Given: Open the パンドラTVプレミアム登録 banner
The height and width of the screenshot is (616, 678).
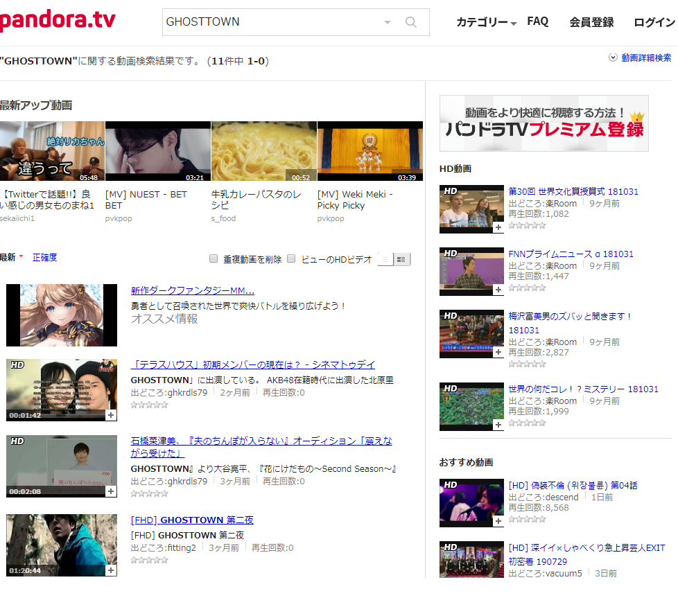Looking at the screenshot, I should [544, 123].
